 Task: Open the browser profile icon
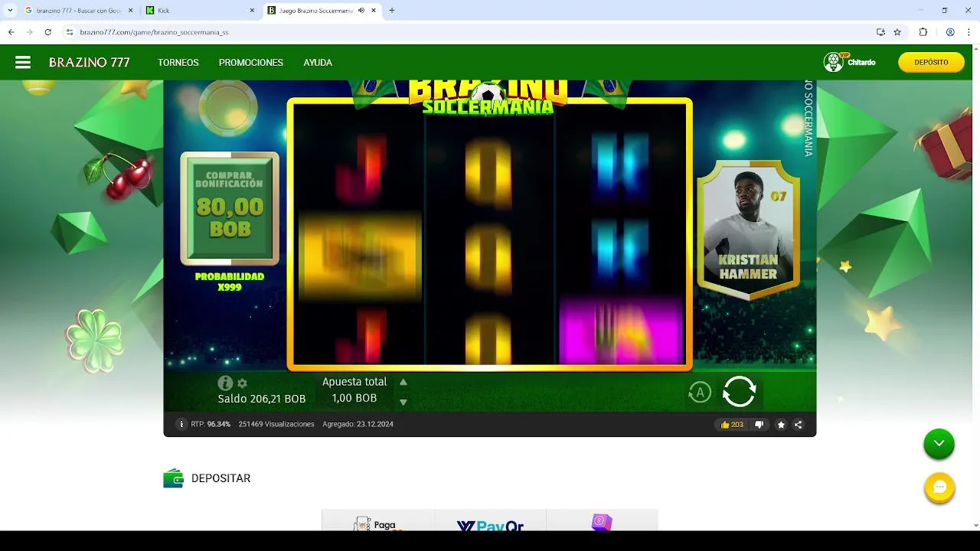[950, 32]
